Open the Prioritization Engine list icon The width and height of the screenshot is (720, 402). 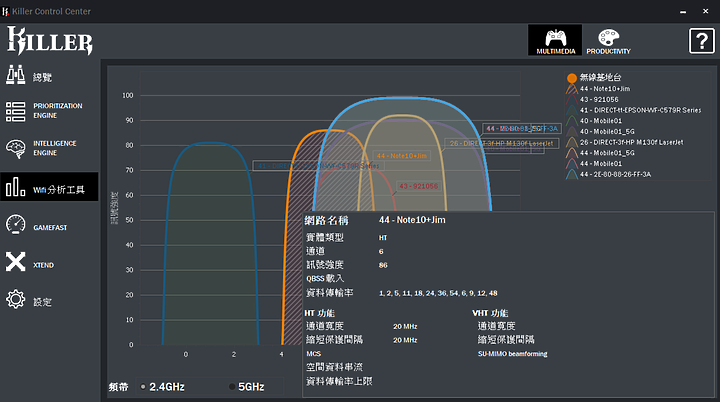click(x=15, y=112)
